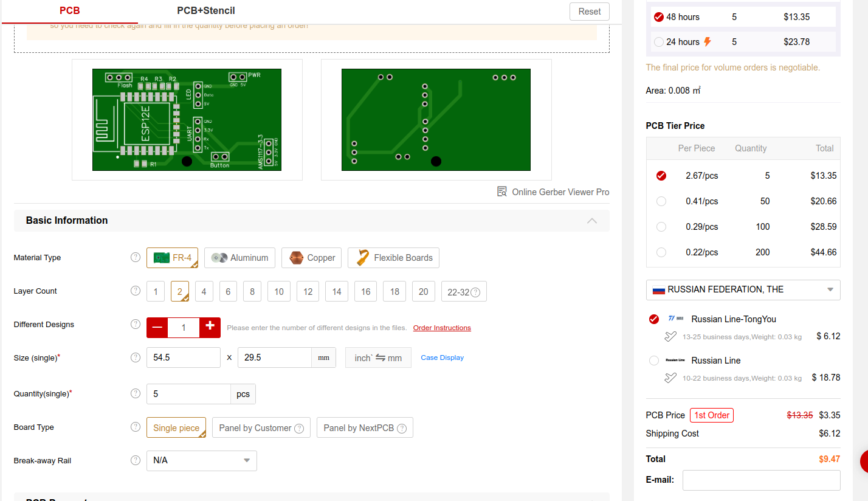This screenshot has width=868, height=501.
Task: Open the Break-away Rail help icon
Action: [x=136, y=460]
